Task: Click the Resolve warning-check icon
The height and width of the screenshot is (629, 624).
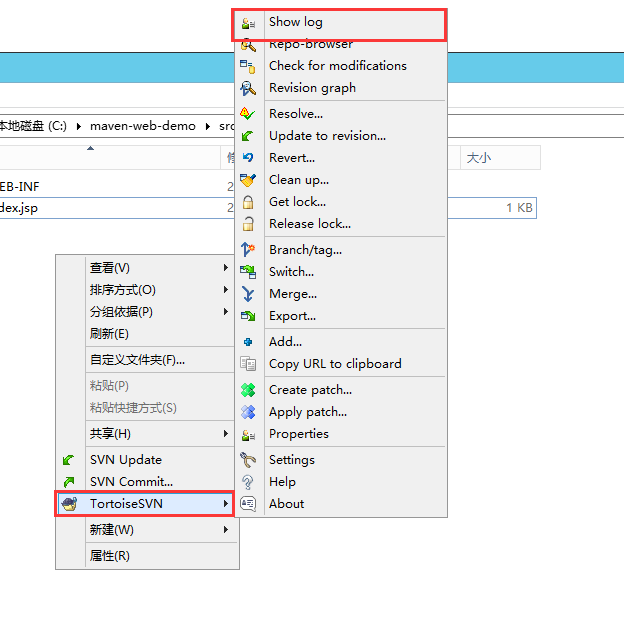Action: pyautogui.click(x=247, y=114)
